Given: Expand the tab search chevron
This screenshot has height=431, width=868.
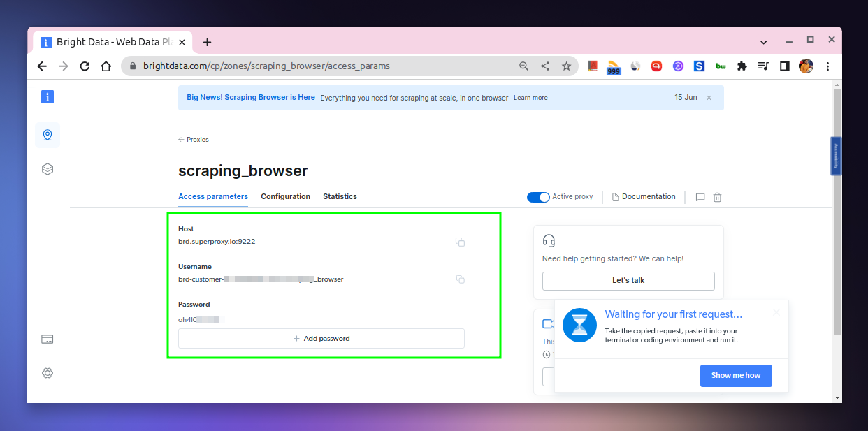Looking at the screenshot, I should pyautogui.click(x=764, y=42).
